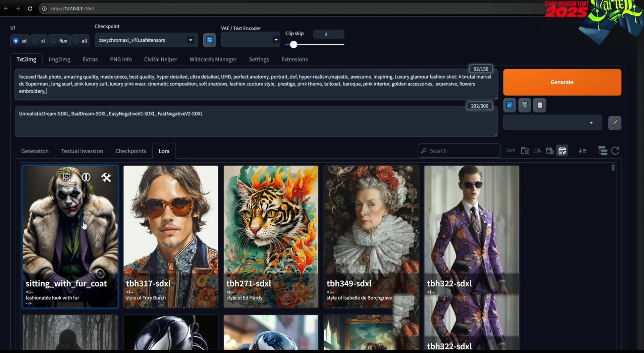Screen dimensions: 644x353
Task: Select the Lora sub-tab
Action: click(x=164, y=151)
